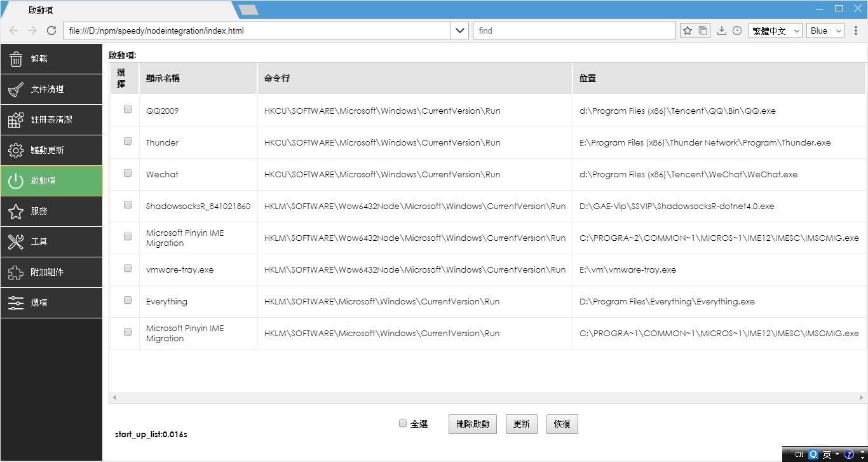Open the 卸載 uninstall section
Screen dimensions: 868x462
coord(51,58)
